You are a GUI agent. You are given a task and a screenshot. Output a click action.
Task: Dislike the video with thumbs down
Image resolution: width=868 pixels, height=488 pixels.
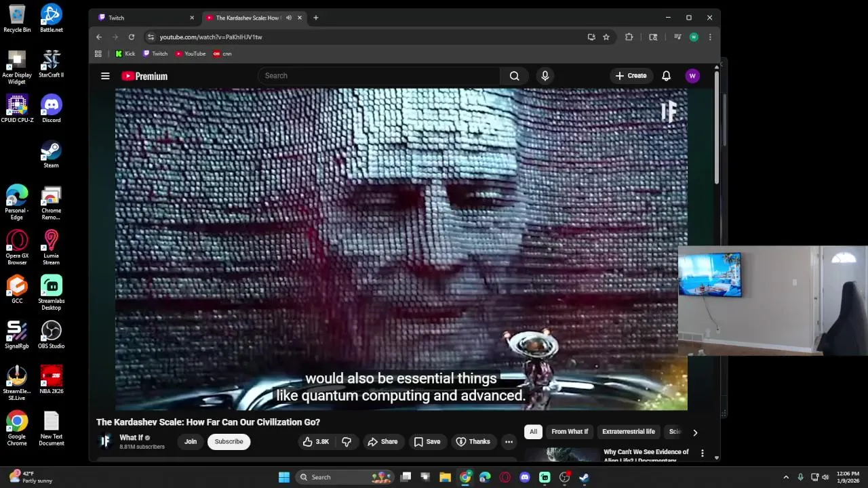click(347, 441)
